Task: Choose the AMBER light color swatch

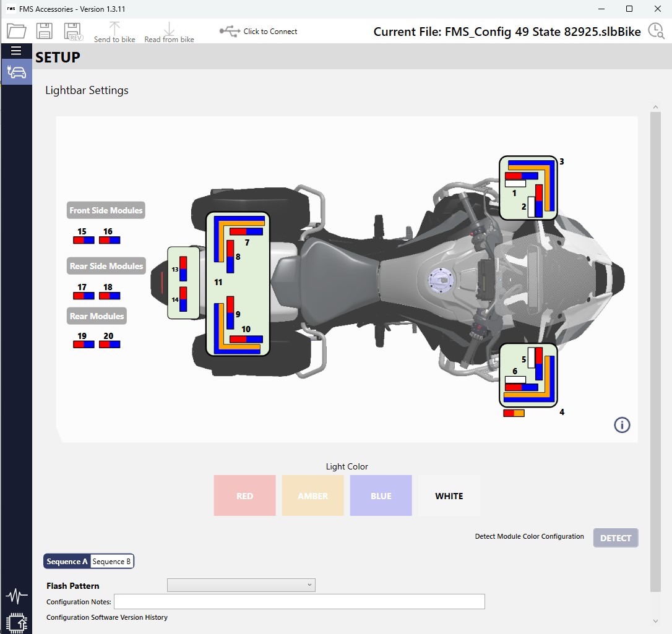Action: pos(312,495)
